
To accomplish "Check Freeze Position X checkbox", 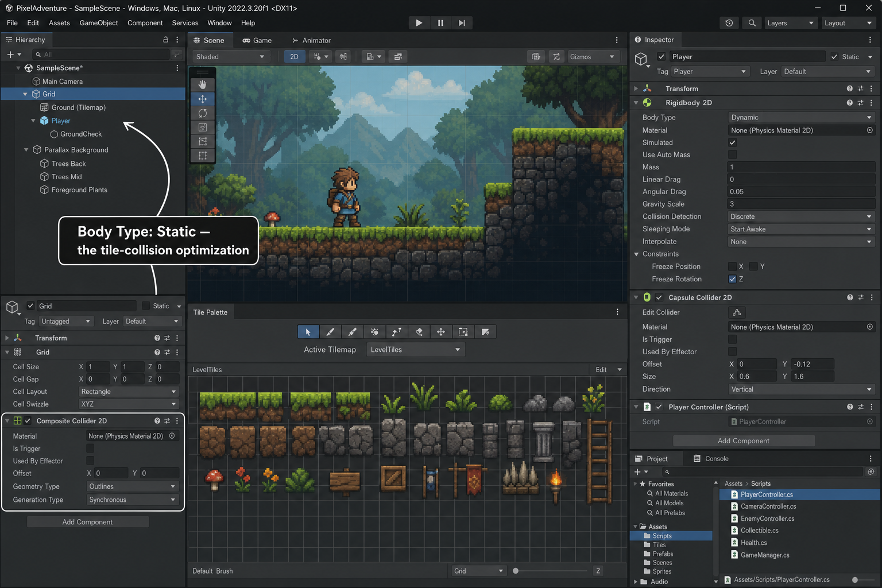I will pyautogui.click(x=732, y=266).
